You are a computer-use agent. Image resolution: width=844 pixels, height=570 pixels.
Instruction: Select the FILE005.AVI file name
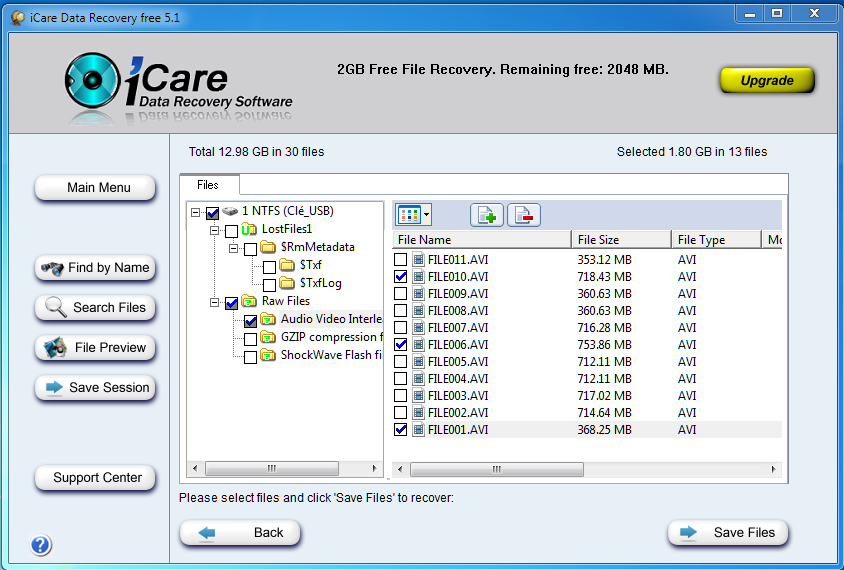(x=458, y=362)
